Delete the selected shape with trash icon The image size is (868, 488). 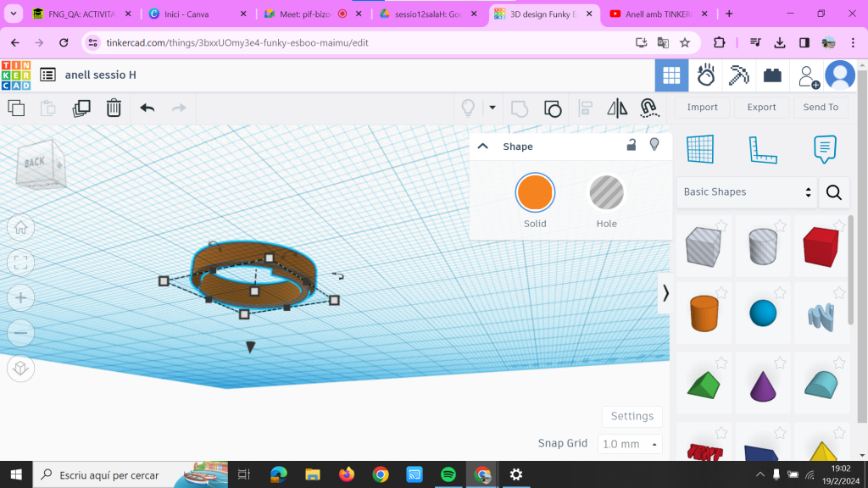[114, 108]
